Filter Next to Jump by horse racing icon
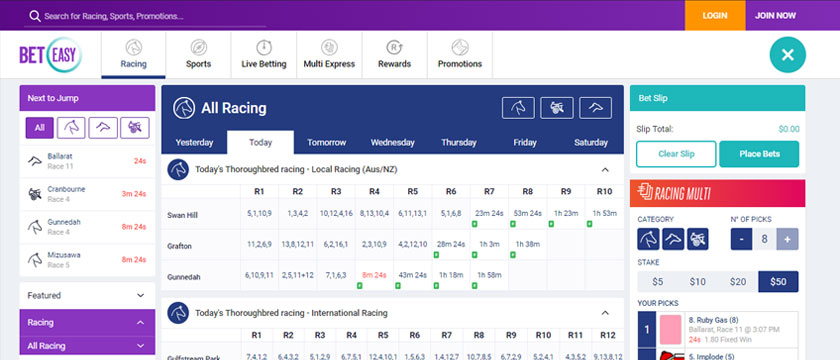The height and width of the screenshot is (360, 840). (71, 128)
